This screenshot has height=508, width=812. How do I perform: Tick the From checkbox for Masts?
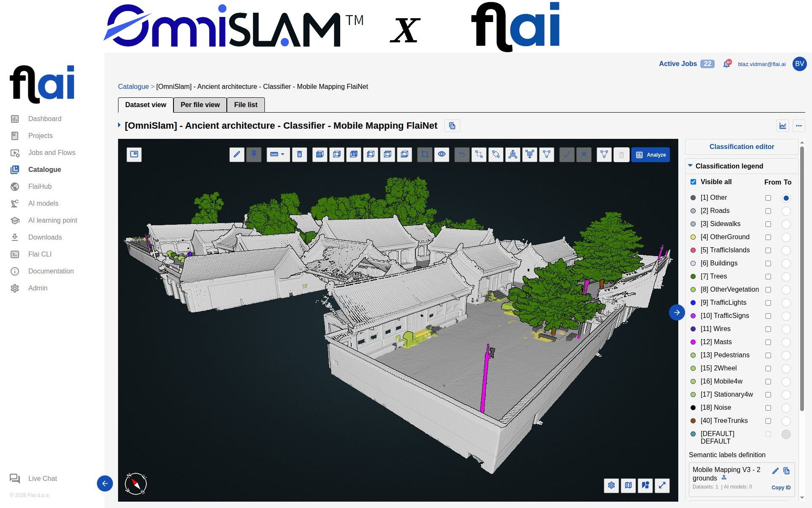tap(768, 342)
